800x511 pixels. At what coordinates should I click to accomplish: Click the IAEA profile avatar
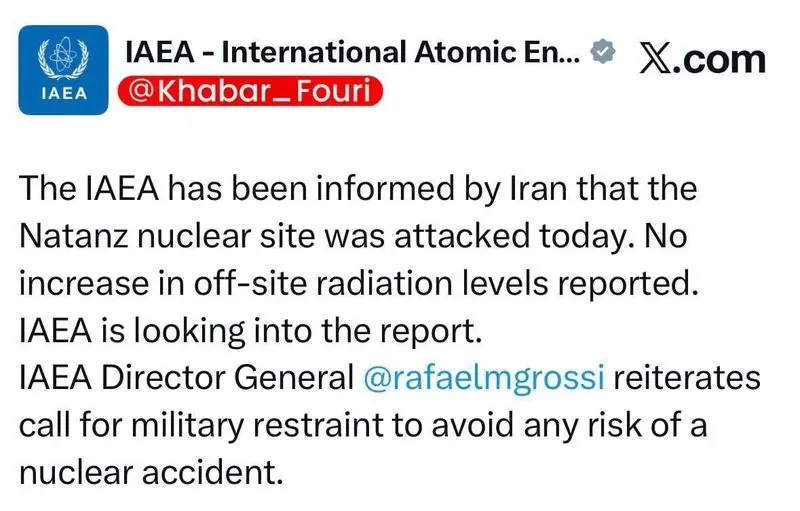pos(62,70)
